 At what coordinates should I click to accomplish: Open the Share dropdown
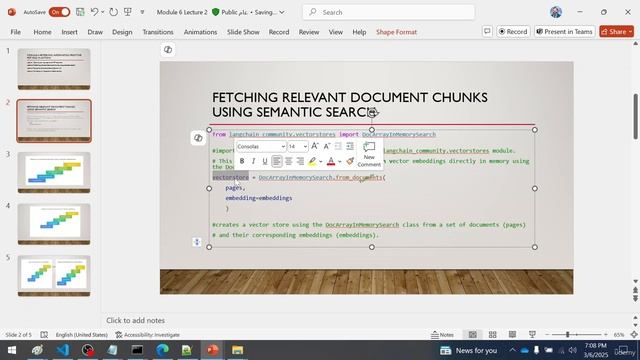coord(616,31)
